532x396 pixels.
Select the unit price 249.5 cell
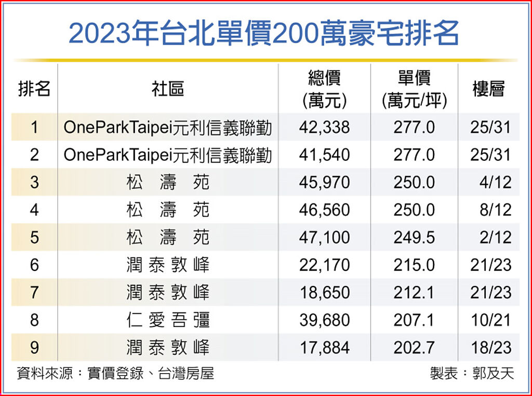point(414,238)
